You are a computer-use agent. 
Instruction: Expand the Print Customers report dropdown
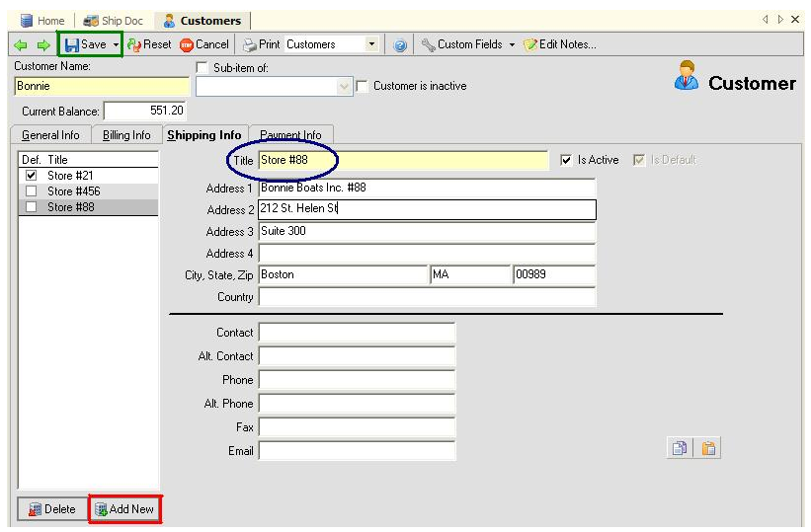[371, 44]
